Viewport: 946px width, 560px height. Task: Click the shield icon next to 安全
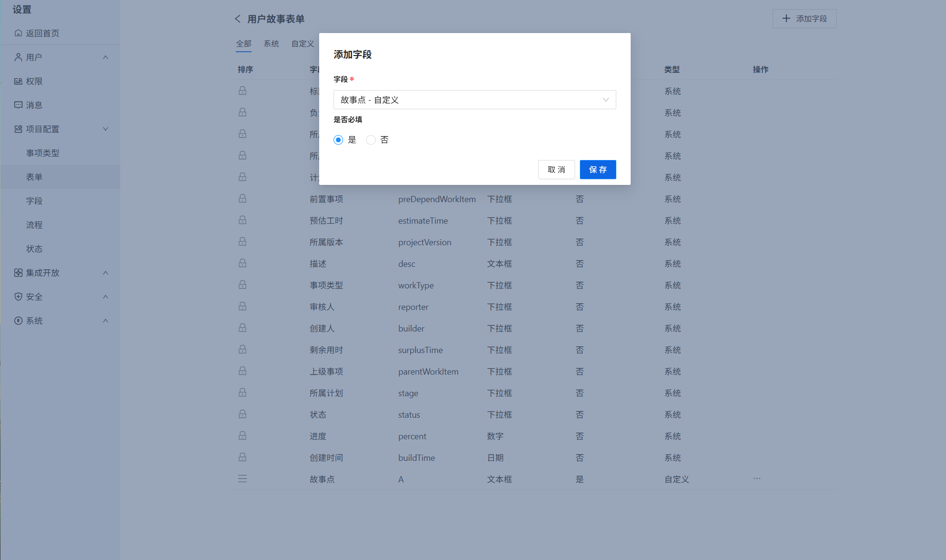[x=18, y=297]
